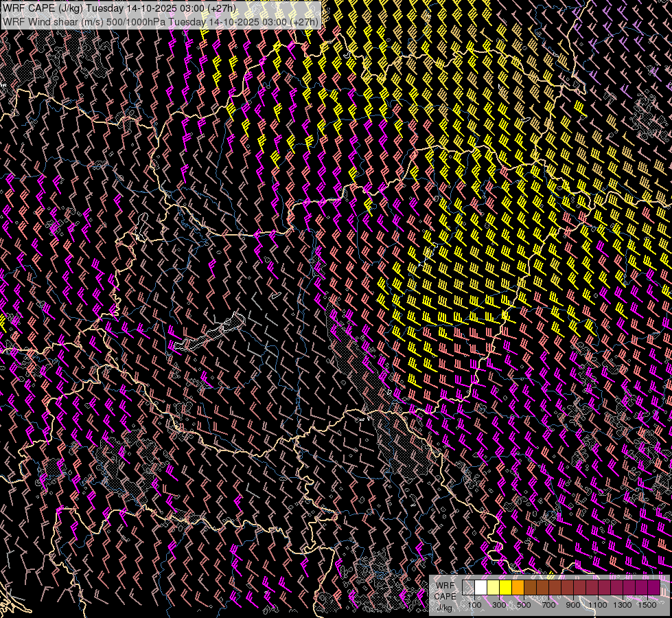672x618 pixels.
Task: Select the 900 legend tick label
Action: [573, 605]
